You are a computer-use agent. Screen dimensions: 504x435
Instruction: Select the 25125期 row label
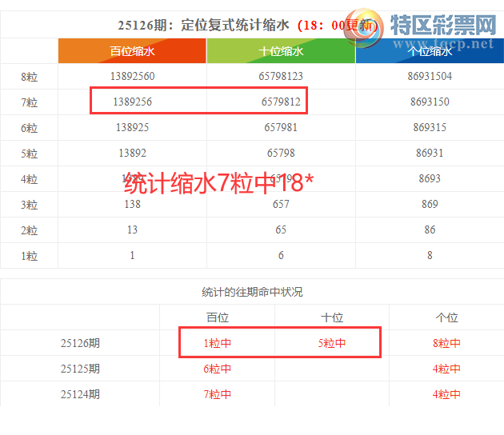[x=80, y=369]
